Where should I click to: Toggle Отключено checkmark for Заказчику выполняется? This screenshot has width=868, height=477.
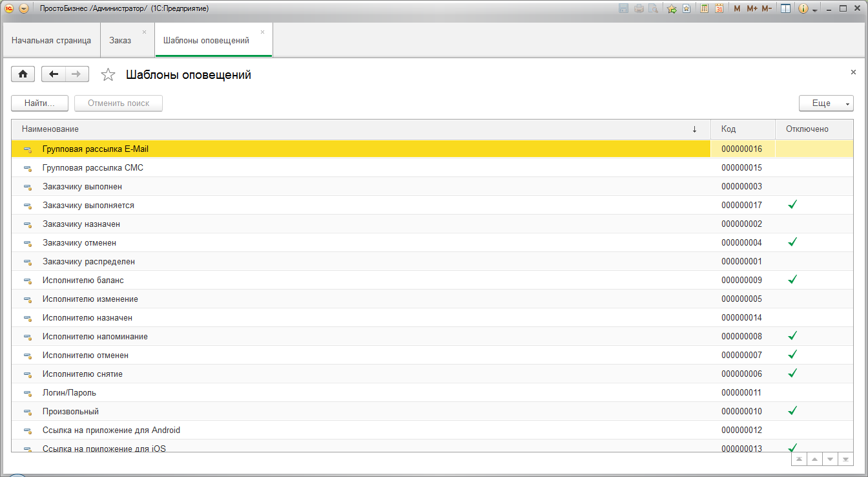792,205
